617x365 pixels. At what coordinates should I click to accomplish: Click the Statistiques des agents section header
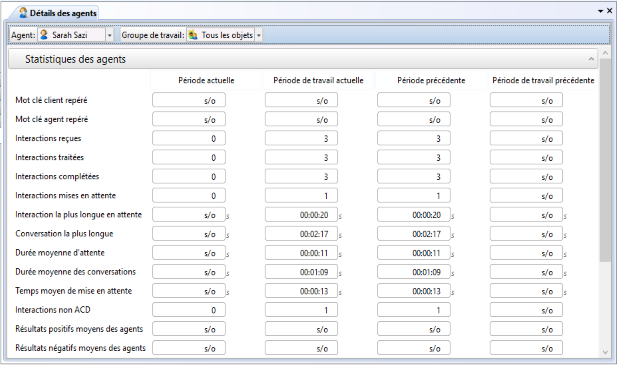pyautogui.click(x=303, y=59)
